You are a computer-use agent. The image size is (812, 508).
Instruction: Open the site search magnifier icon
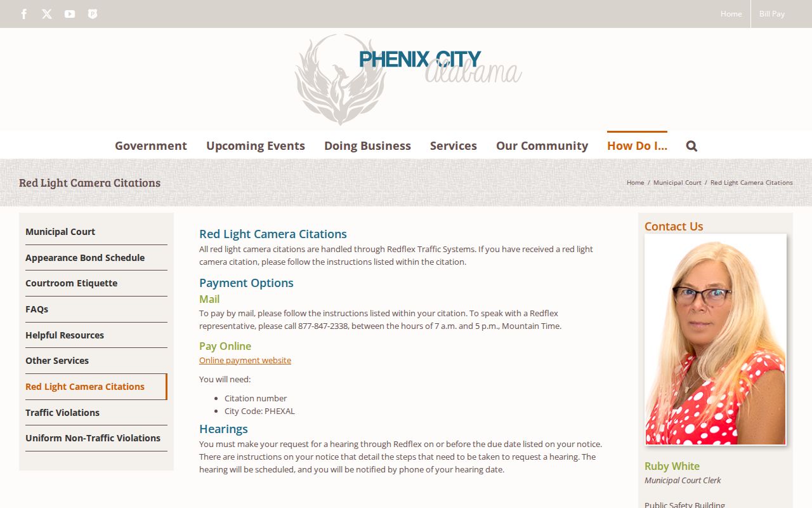(x=691, y=146)
